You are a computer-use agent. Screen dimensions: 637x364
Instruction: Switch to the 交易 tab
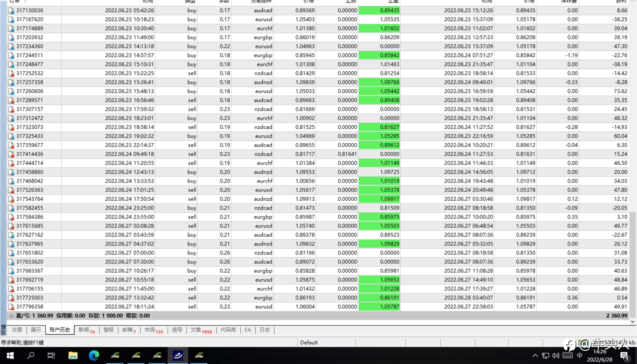17,330
